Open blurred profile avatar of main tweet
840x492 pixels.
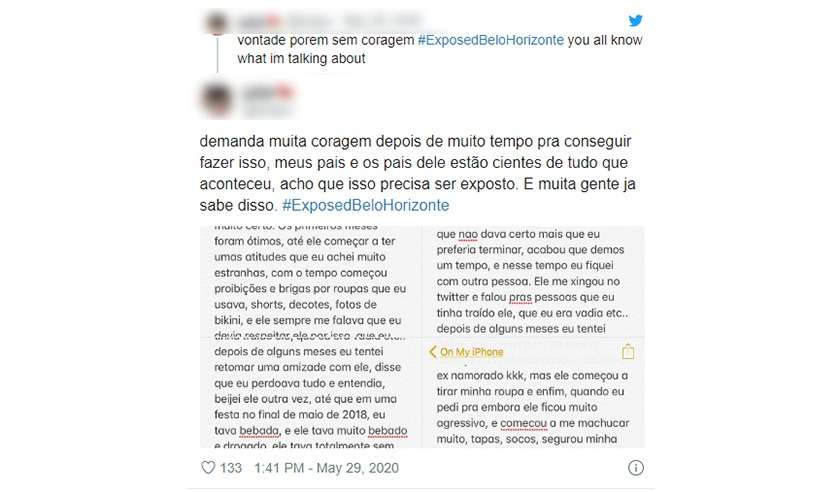[216, 99]
